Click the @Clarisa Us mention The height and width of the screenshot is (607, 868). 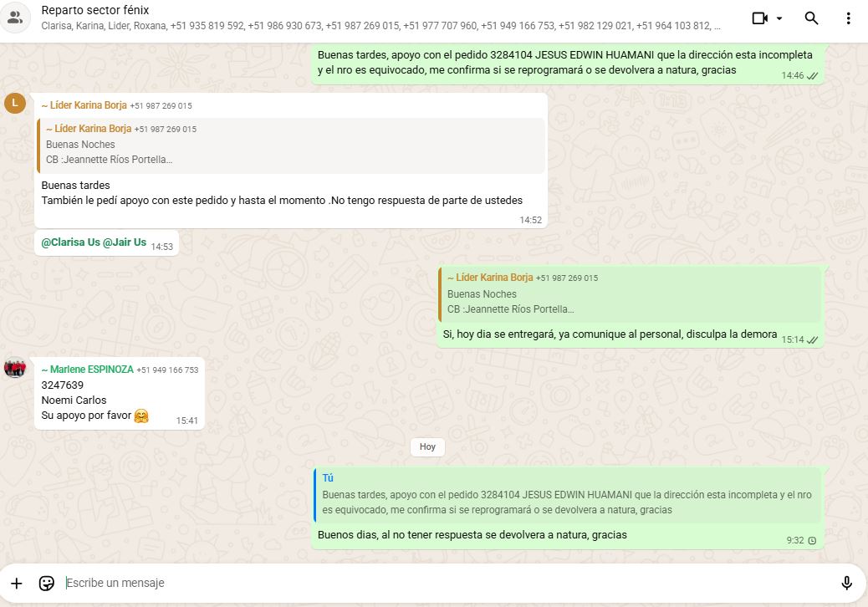(x=70, y=242)
